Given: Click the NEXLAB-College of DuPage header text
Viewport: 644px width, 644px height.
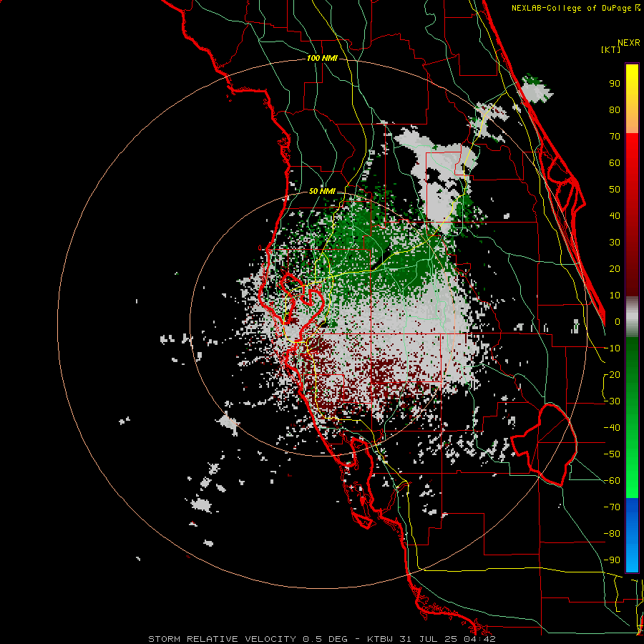Looking at the screenshot, I should coord(575,8).
